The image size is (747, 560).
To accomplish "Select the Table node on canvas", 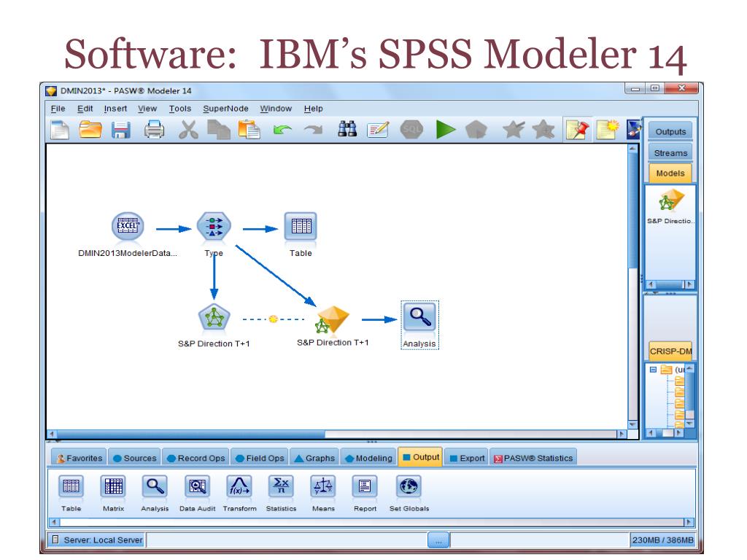I will (x=301, y=226).
